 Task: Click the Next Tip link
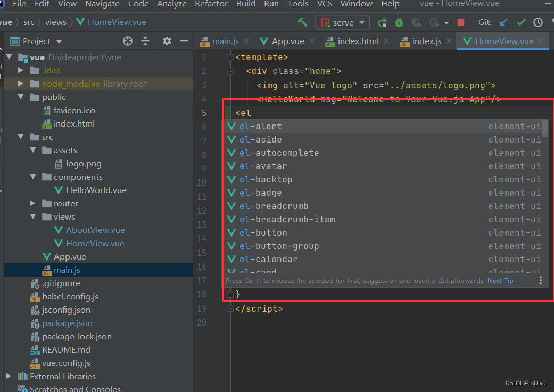pyautogui.click(x=500, y=281)
